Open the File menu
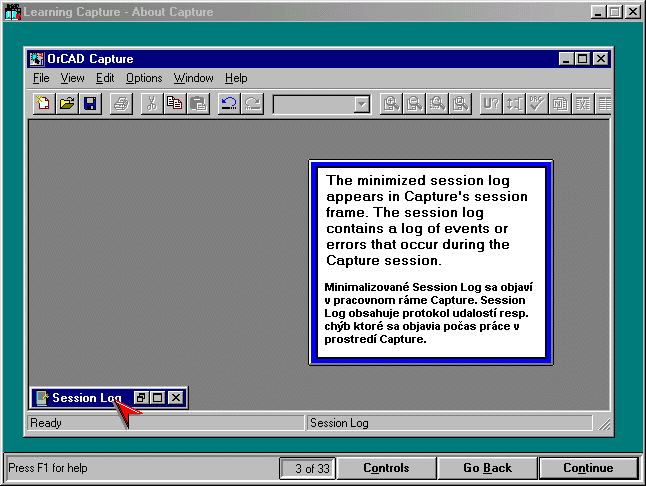Viewport: 646px width, 486px height. 40,78
